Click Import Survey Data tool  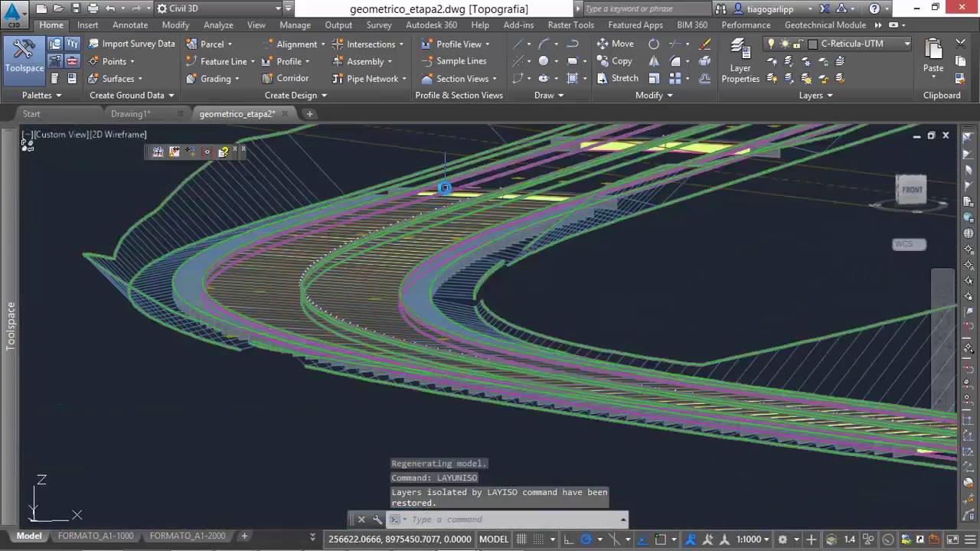[x=132, y=44]
